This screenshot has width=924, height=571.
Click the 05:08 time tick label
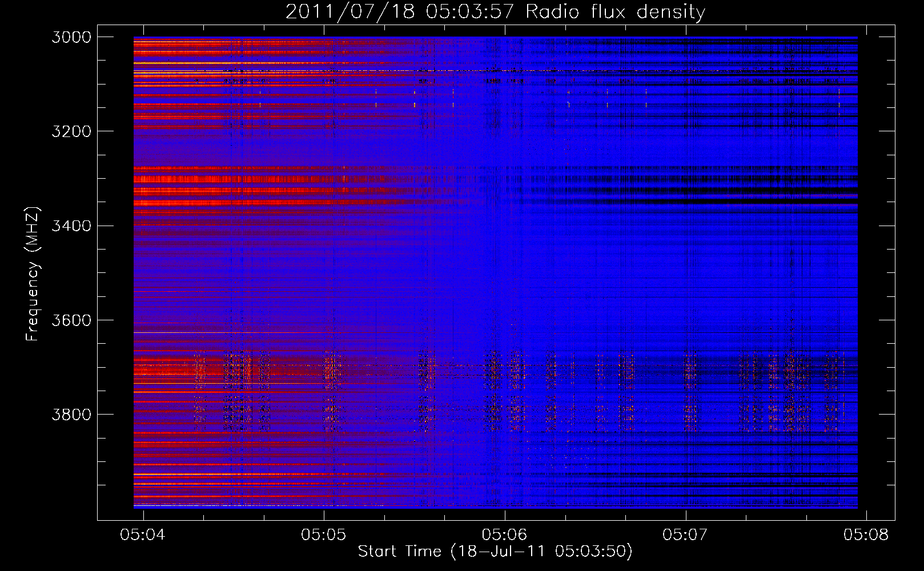pyautogui.click(x=866, y=534)
